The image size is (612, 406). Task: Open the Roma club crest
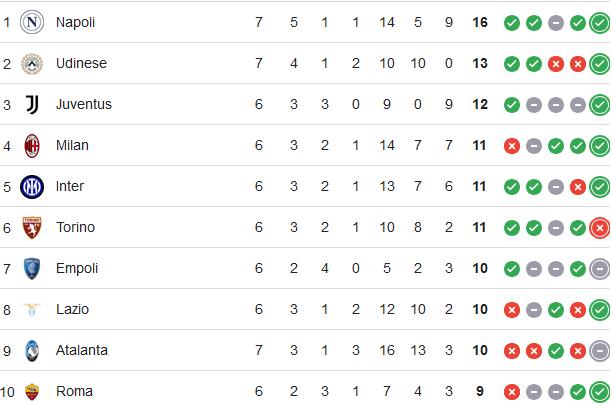[x=32, y=391]
